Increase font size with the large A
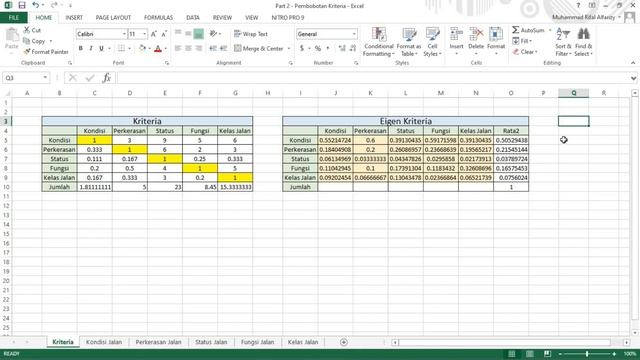 [x=153, y=34]
